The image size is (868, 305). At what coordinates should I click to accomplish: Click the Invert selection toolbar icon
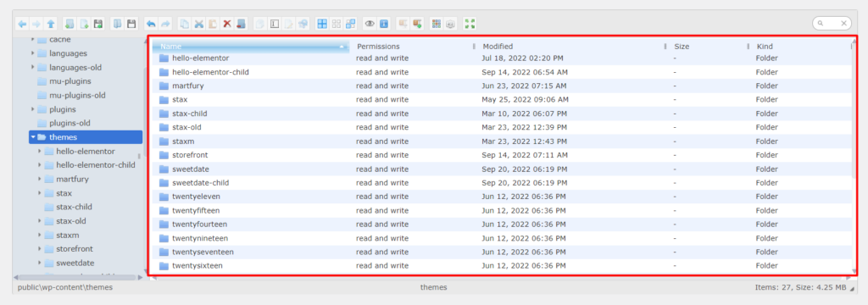point(350,24)
